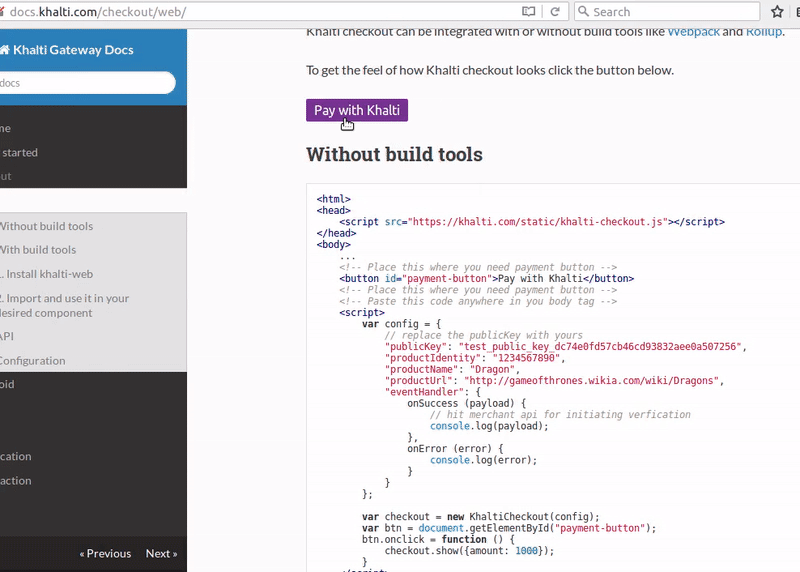Click the console.log(error) line
The width and height of the screenshot is (800, 572).
click(x=484, y=460)
